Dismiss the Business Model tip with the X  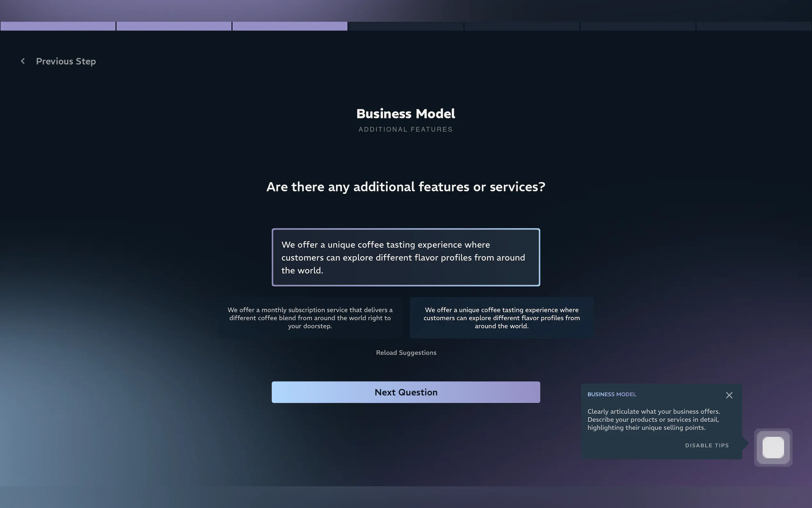click(x=729, y=395)
